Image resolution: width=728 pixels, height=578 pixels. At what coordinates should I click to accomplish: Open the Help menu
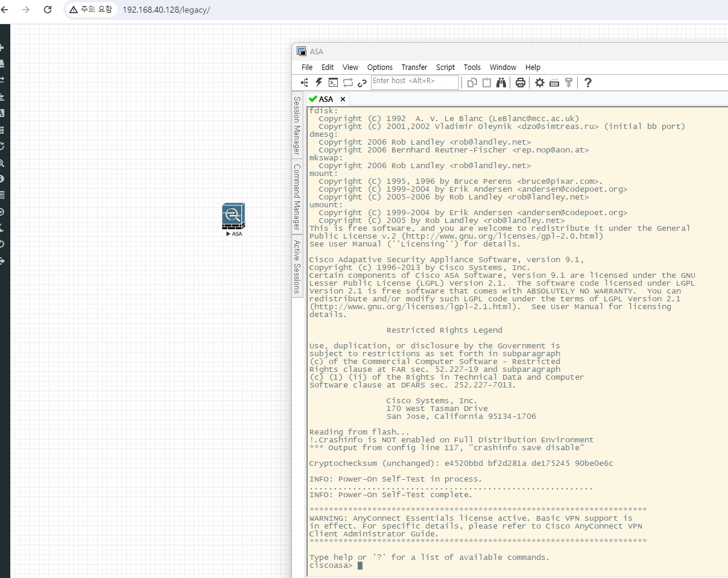[533, 68]
